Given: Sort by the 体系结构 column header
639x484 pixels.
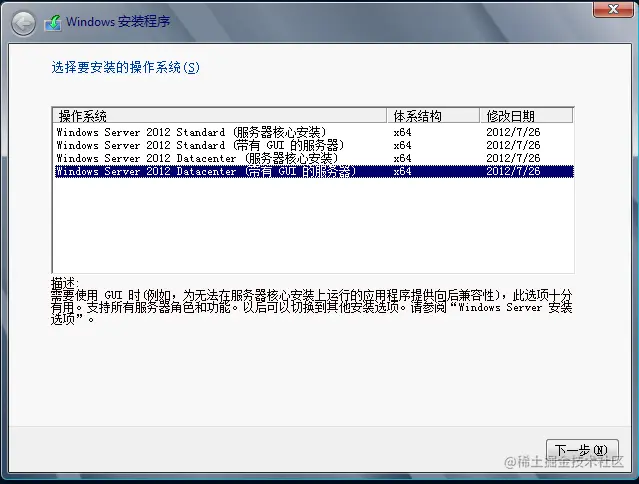Looking at the screenshot, I should (433, 116).
